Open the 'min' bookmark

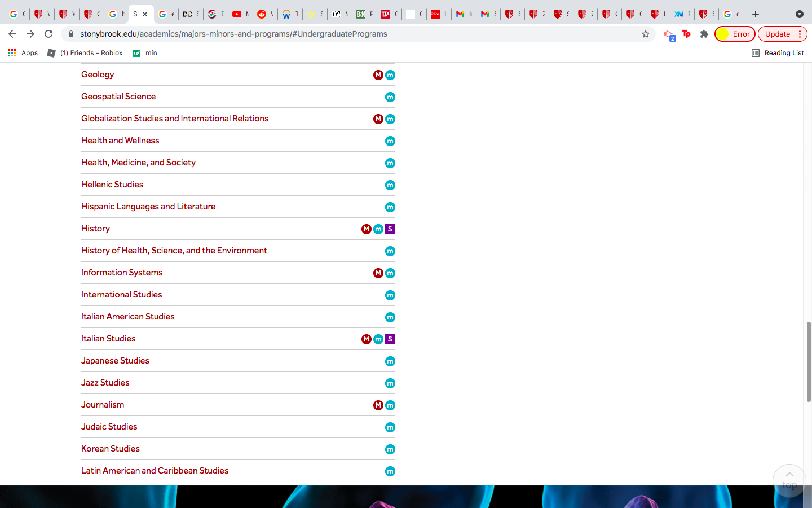tap(145, 53)
